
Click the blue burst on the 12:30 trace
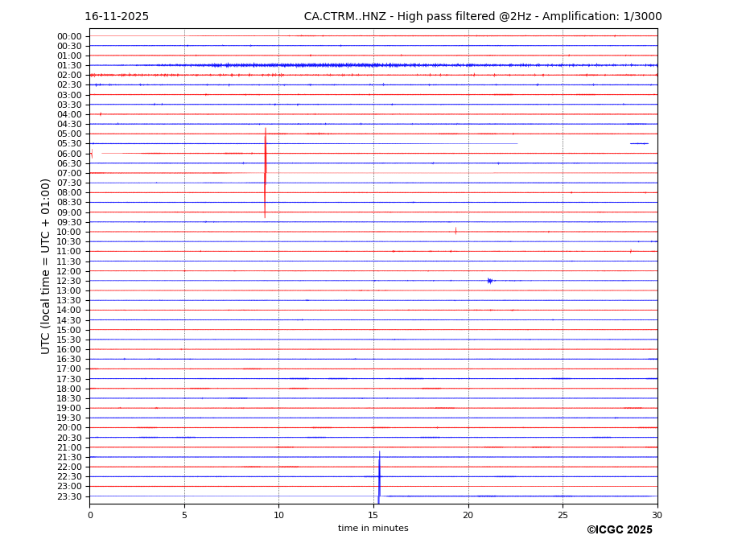pyautogui.click(x=489, y=281)
